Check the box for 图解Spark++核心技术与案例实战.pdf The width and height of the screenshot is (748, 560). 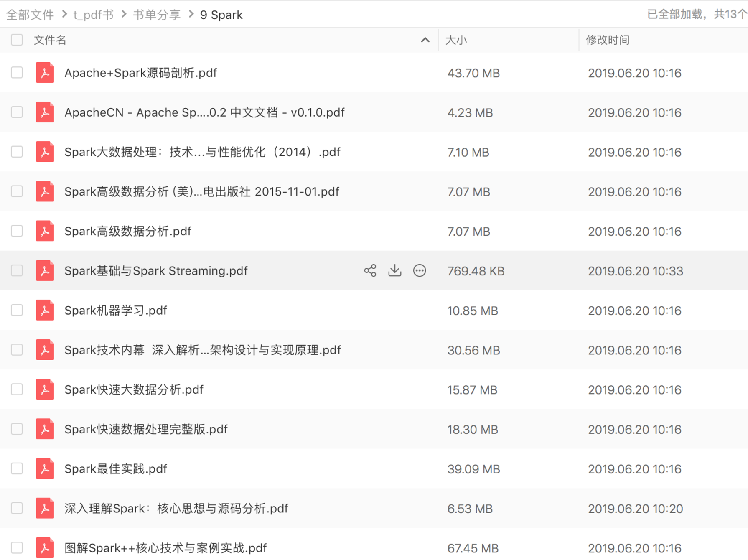click(x=17, y=548)
